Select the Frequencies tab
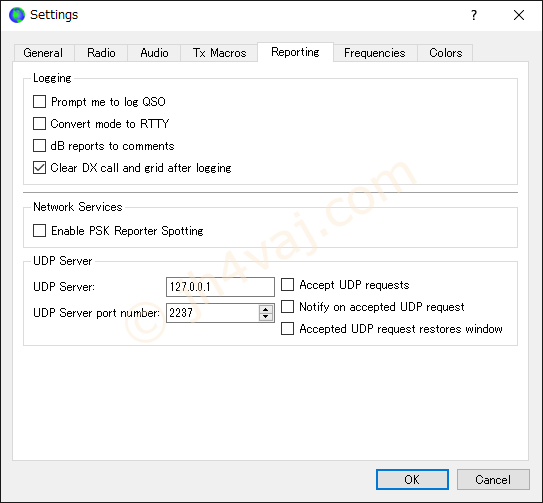 [375, 53]
